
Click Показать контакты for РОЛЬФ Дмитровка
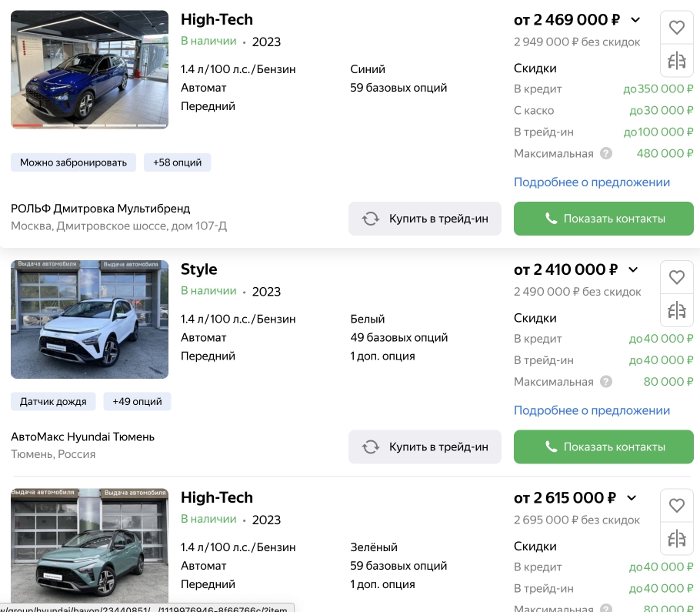point(603,219)
